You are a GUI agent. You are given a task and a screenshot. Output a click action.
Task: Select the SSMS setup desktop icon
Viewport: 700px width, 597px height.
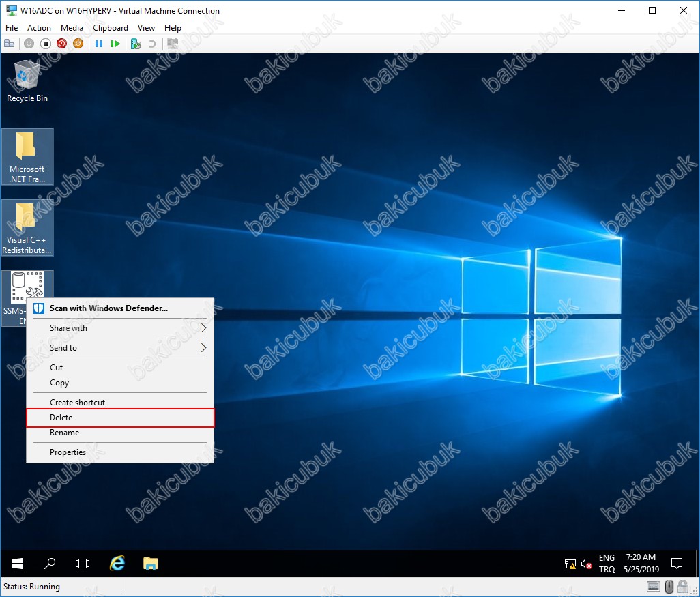click(x=27, y=285)
